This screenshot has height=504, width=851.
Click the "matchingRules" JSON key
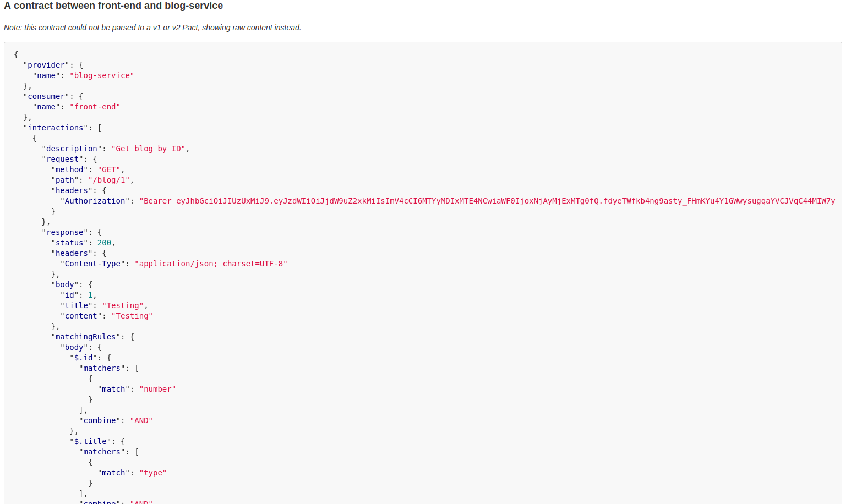[x=86, y=337]
